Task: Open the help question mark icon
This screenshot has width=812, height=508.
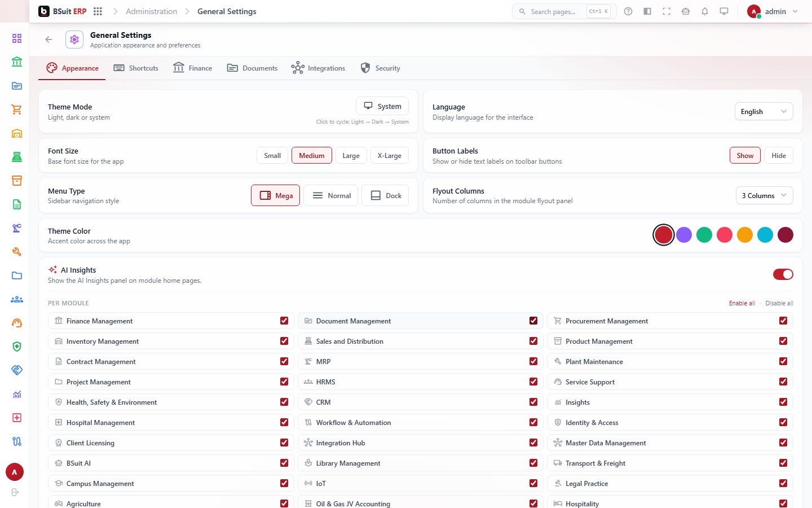Action: pos(628,11)
